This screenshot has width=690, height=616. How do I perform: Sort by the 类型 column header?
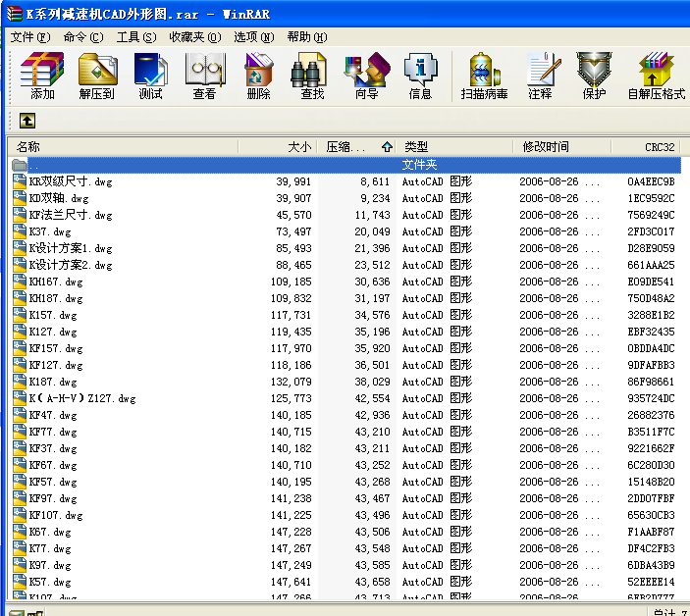454,147
